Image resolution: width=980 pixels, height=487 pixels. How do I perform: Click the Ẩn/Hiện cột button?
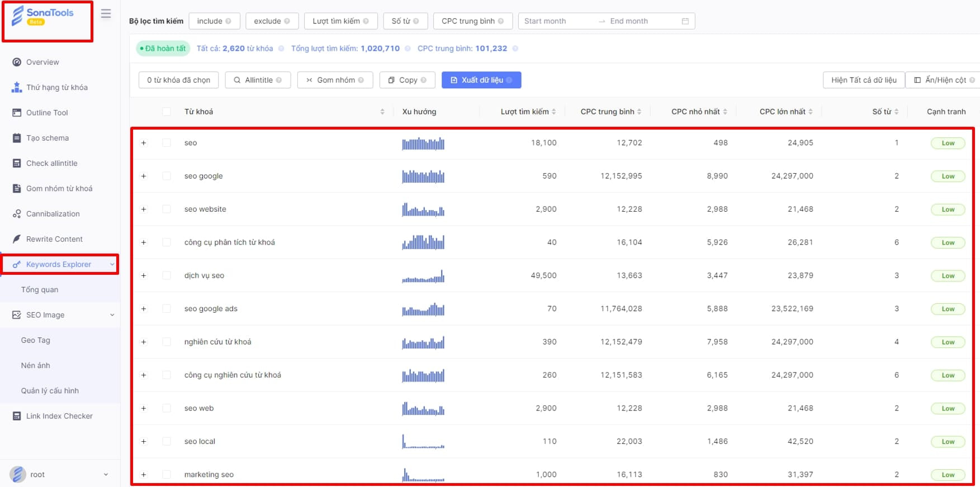tap(944, 80)
